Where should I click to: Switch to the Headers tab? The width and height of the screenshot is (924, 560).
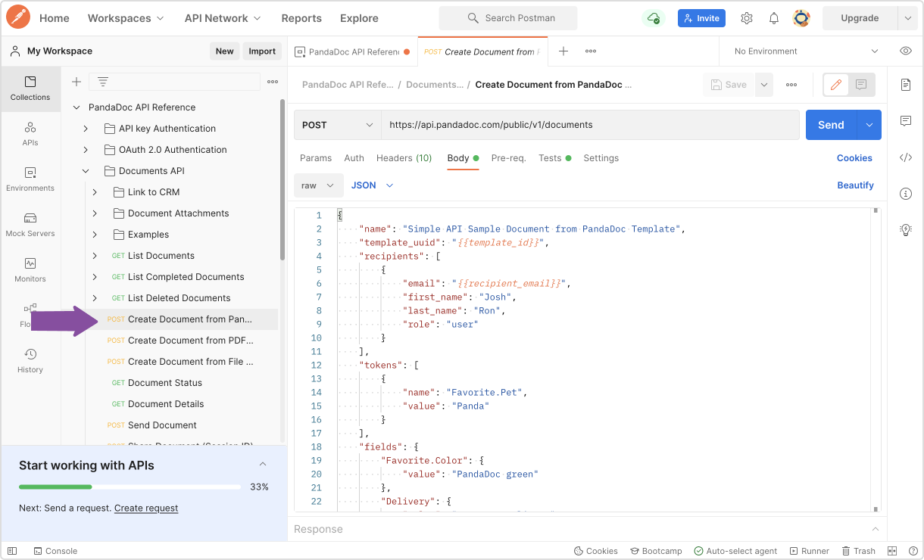click(404, 158)
